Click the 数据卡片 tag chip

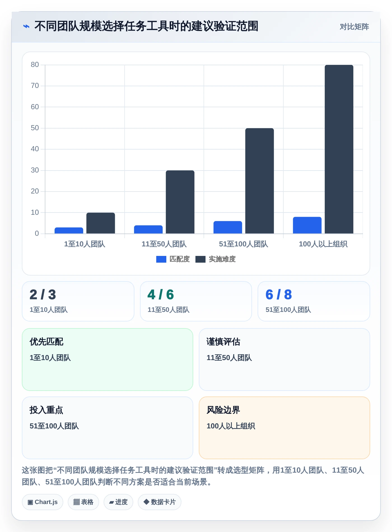pyautogui.click(x=160, y=502)
